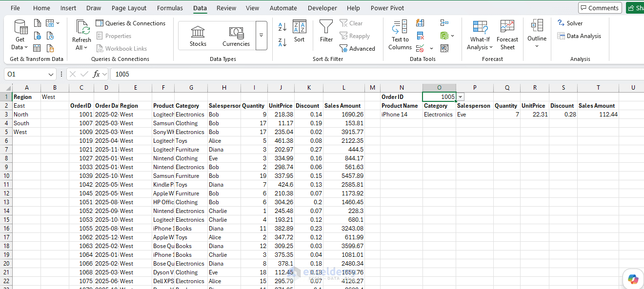Open Order ID validation dropdown arrow

pyautogui.click(x=461, y=97)
